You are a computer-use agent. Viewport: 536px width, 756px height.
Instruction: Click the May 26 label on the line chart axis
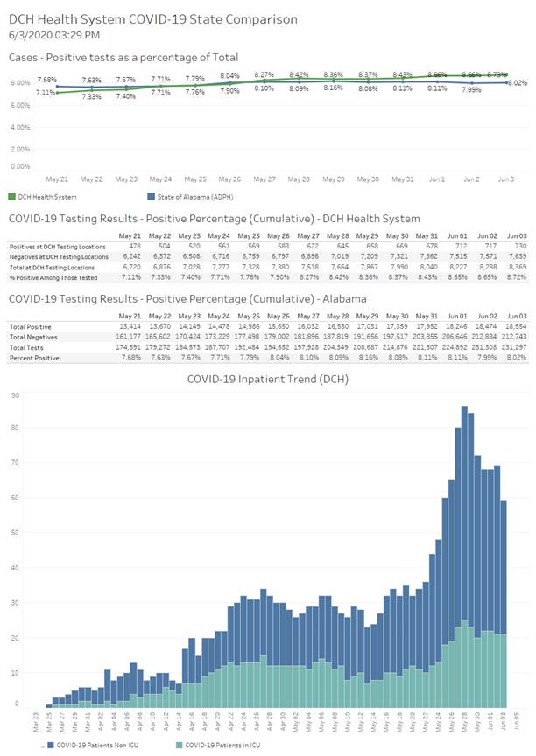click(229, 179)
